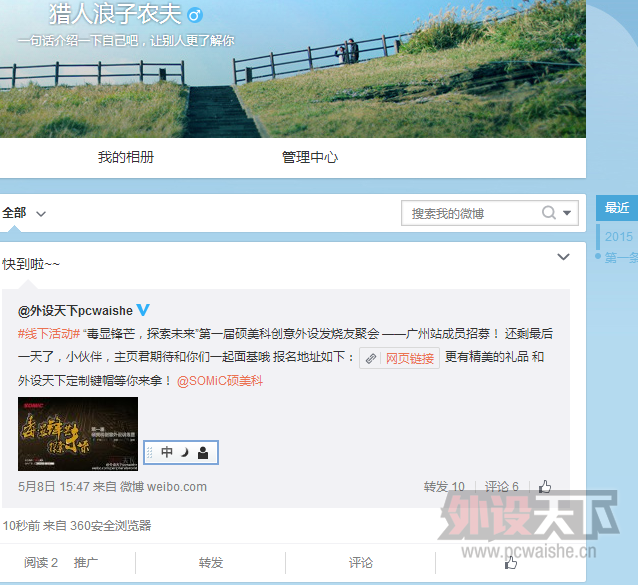This screenshot has height=585, width=638.
Task: Open 管理中心 tab
Action: 310,157
